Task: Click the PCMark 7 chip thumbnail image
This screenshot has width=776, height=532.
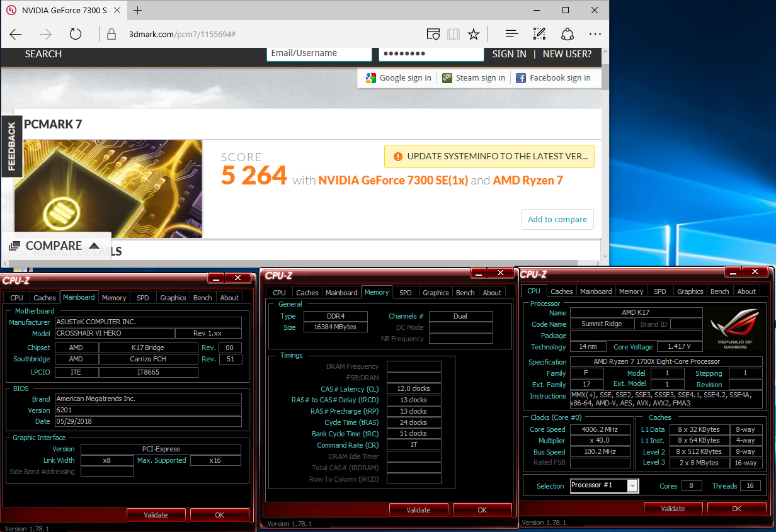Action: pos(108,188)
